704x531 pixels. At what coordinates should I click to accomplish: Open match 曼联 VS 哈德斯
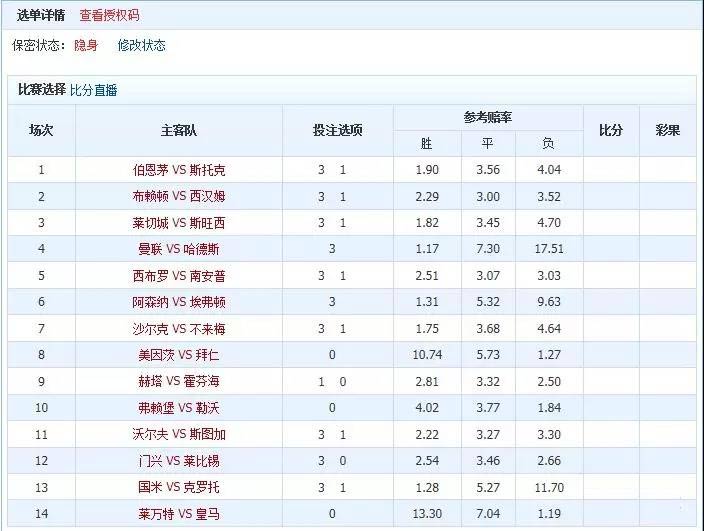[179, 249]
